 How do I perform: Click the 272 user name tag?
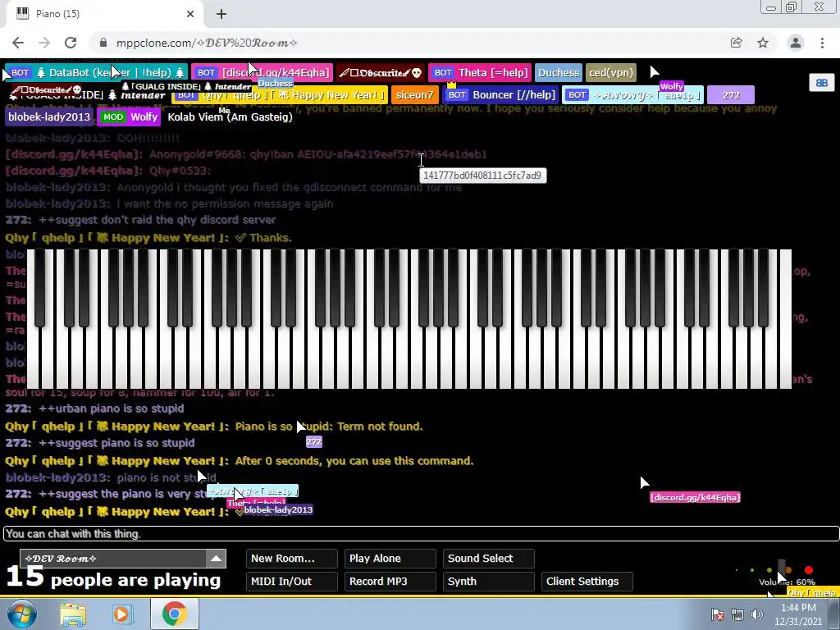point(731,95)
